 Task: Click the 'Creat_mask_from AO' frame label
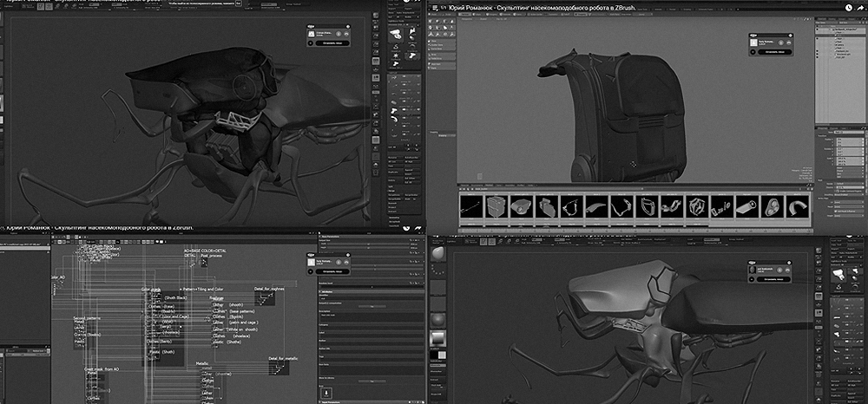click(103, 368)
